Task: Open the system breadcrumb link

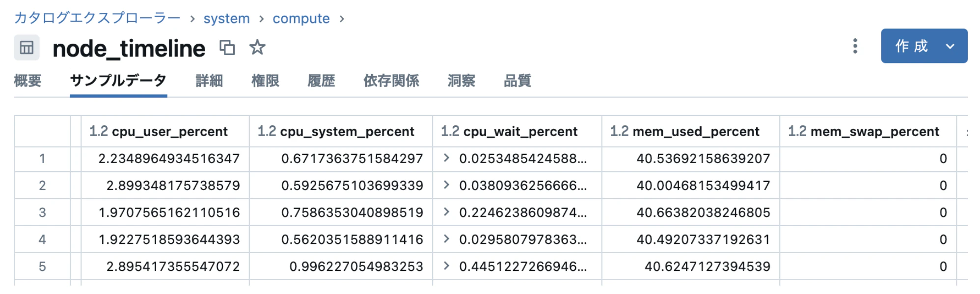Action: coord(226,19)
